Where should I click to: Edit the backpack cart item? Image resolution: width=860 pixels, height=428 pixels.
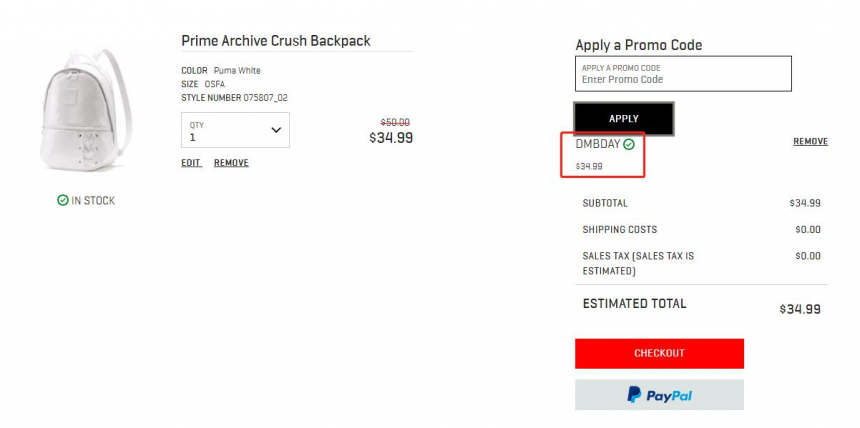pos(191,163)
